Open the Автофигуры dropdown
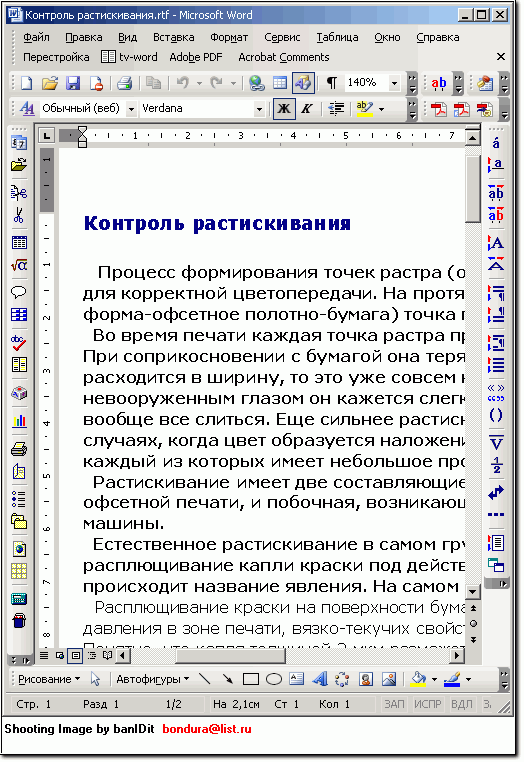 153,680
